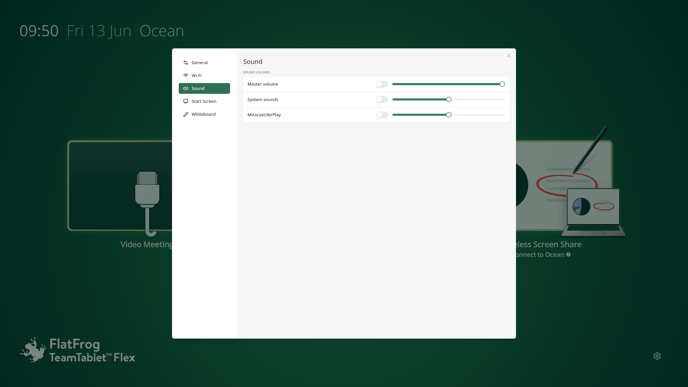The image size is (688, 387).
Task: Select the Video Meeting cable card
Action: click(x=120, y=186)
